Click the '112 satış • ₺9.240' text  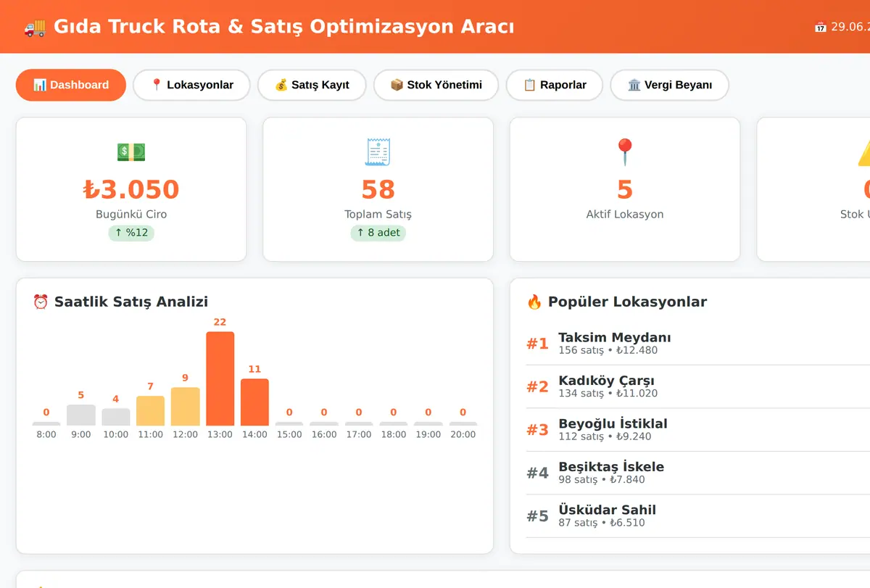click(x=605, y=436)
